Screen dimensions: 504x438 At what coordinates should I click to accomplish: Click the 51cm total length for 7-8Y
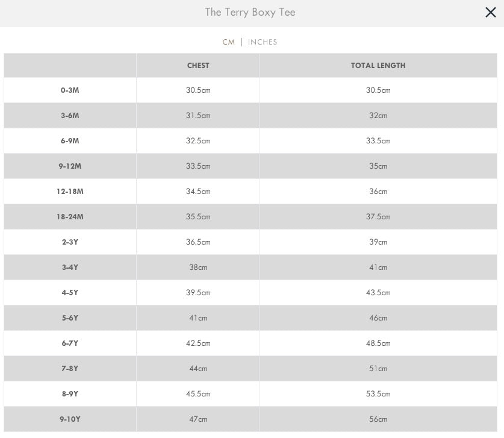(x=378, y=369)
